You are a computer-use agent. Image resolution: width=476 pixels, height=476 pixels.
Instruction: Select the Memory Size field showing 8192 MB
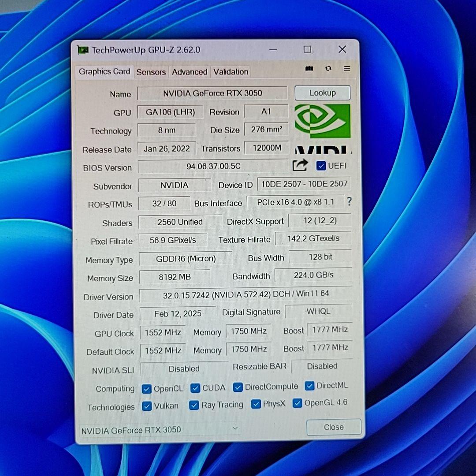175,277
